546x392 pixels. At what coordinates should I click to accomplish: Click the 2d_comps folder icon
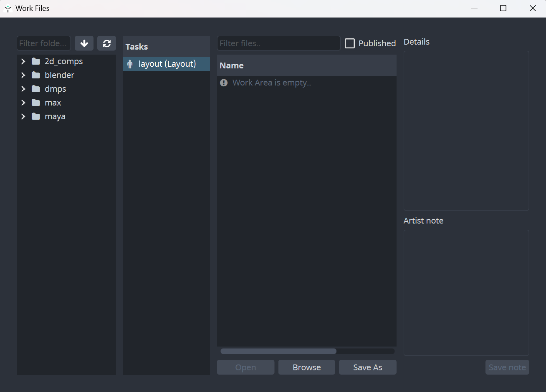point(36,61)
